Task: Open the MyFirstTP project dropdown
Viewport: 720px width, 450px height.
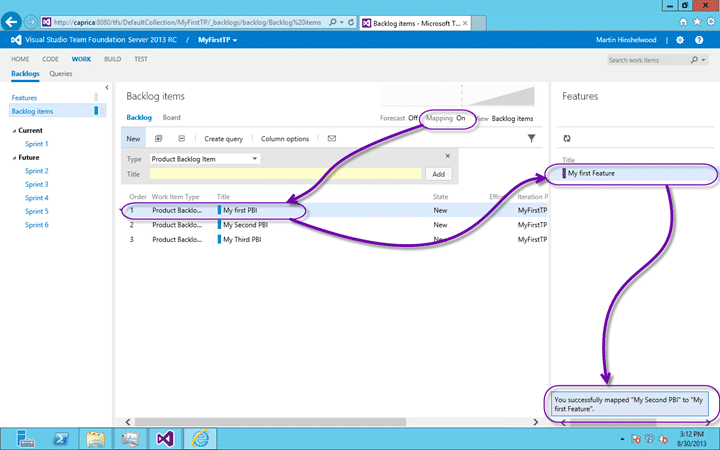Action: [218, 40]
